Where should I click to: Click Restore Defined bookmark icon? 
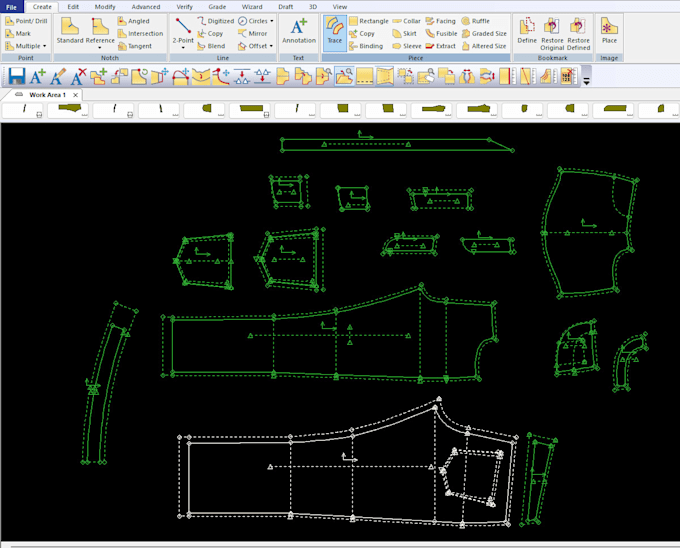click(x=578, y=34)
